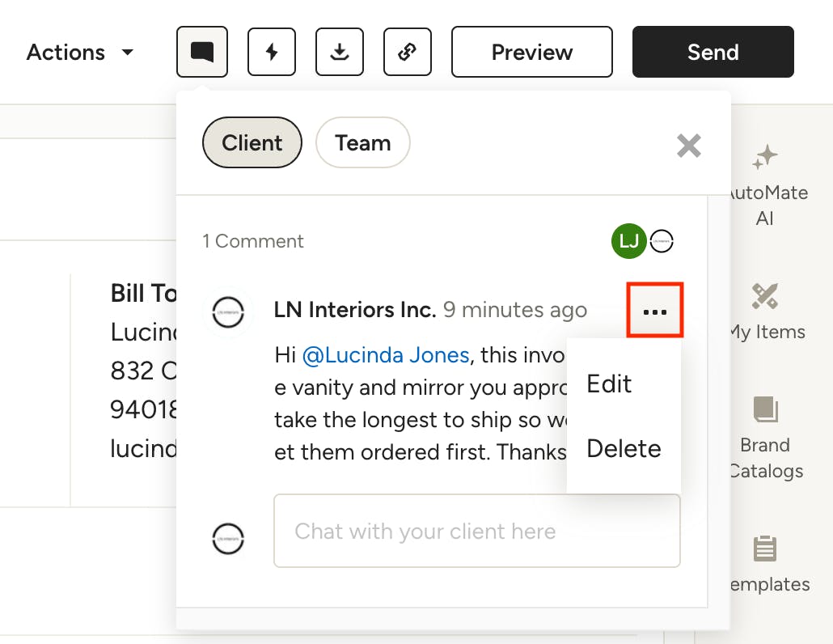Click the download icon in toolbar
The height and width of the screenshot is (644, 833).
point(340,53)
